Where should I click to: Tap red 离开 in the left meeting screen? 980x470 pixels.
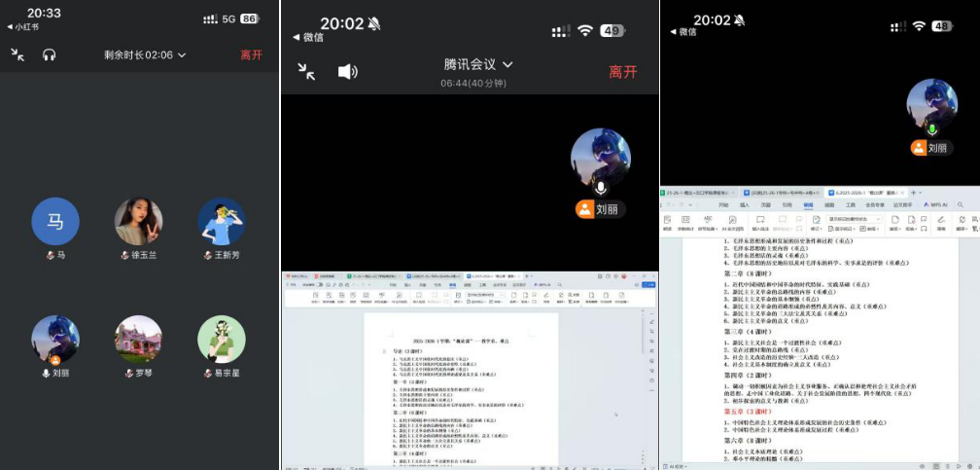(251, 55)
